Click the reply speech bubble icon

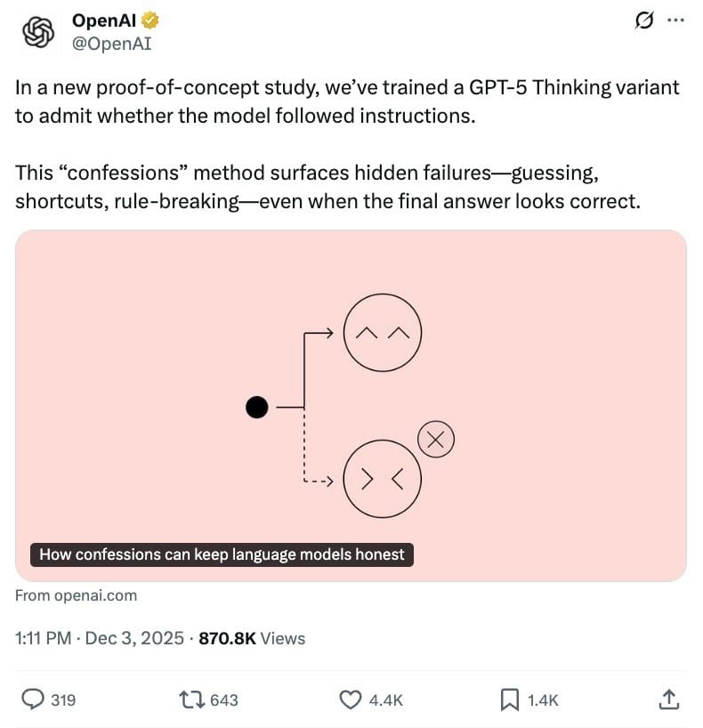(32, 700)
